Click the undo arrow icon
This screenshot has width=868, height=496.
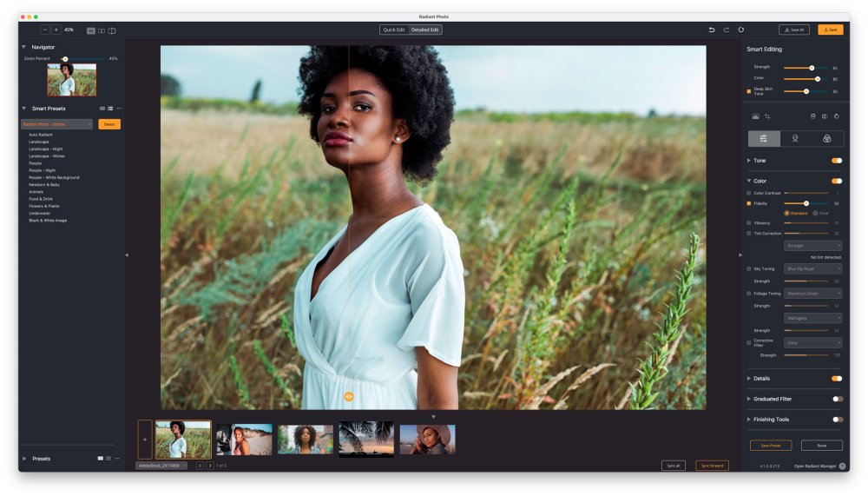tap(712, 30)
